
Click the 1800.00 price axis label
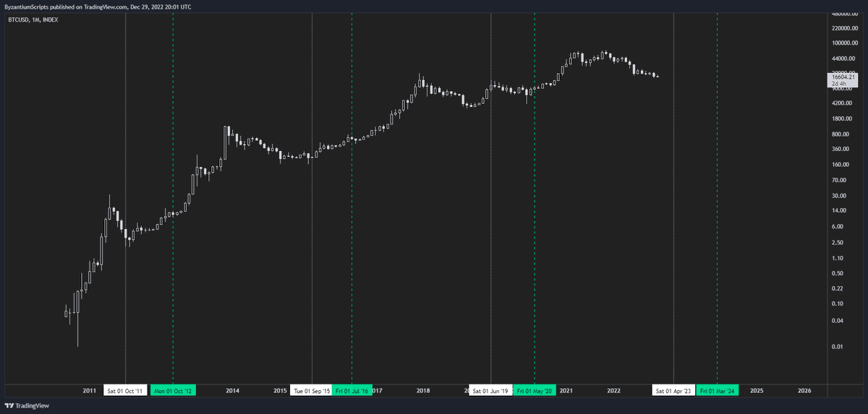click(x=842, y=118)
